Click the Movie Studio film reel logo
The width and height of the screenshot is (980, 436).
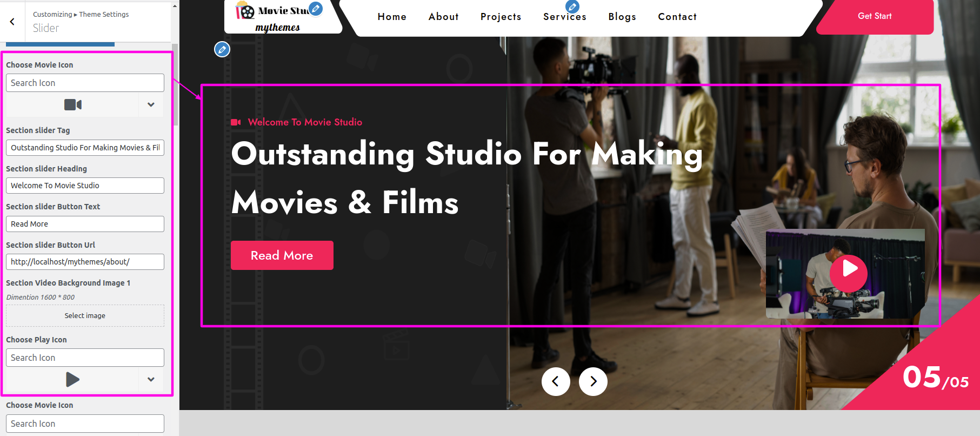click(x=244, y=10)
